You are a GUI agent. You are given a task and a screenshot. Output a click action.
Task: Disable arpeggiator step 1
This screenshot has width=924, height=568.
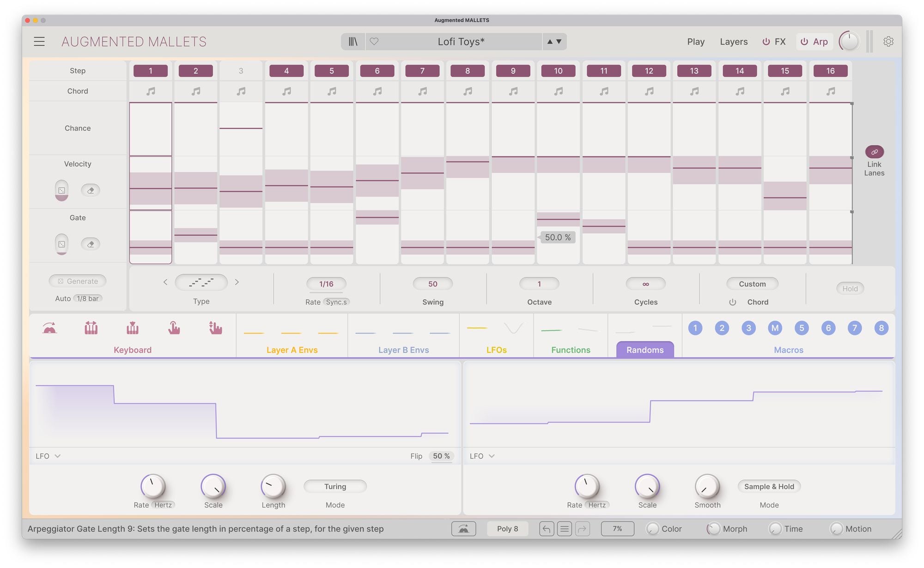pos(151,71)
